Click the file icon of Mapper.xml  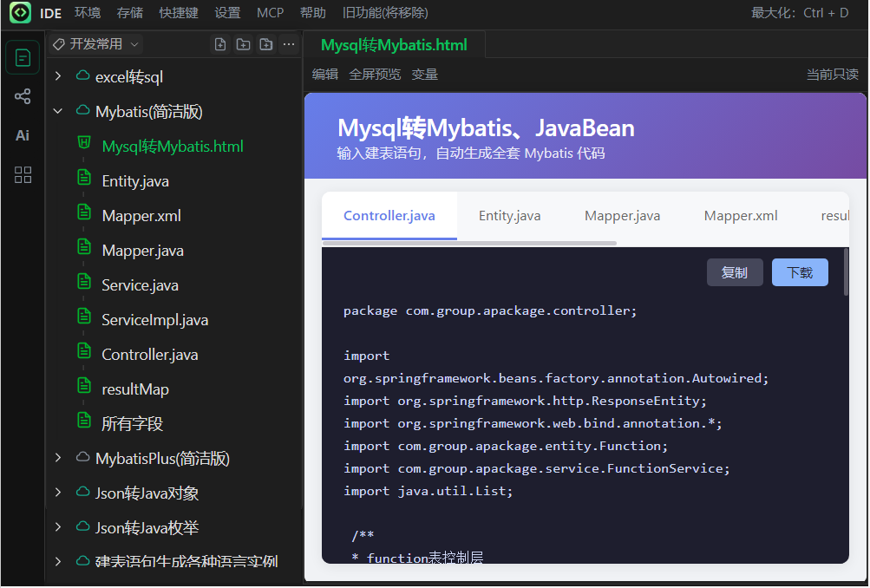(84, 212)
